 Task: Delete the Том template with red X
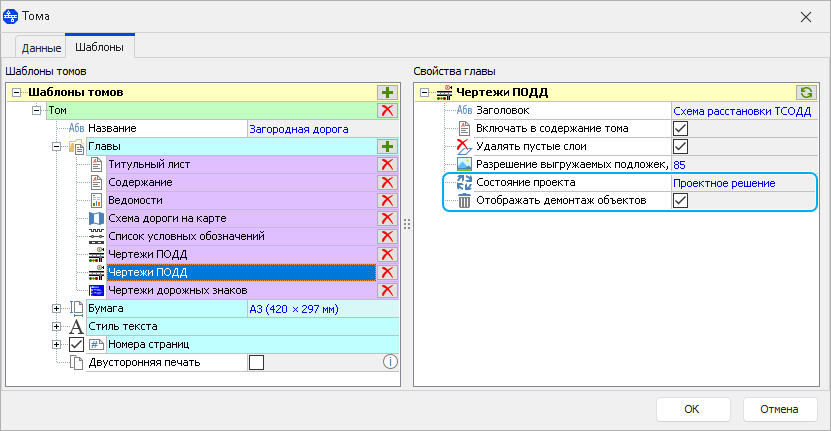pos(387,110)
